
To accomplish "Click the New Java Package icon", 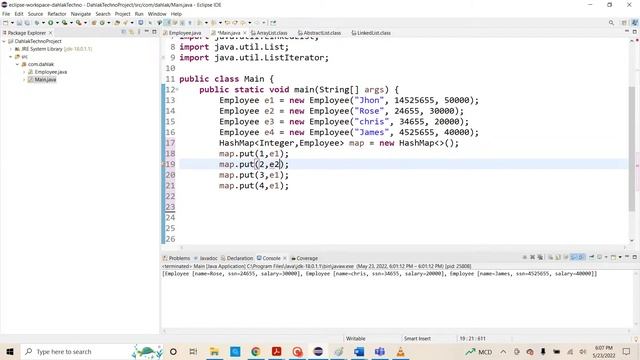I will [94, 23].
